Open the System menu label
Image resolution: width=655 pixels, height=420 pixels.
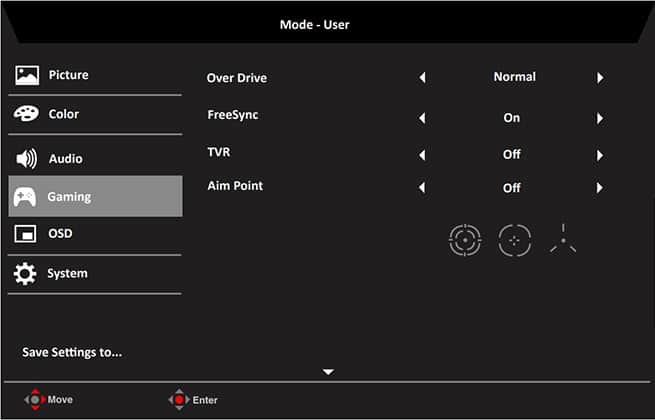pos(67,273)
